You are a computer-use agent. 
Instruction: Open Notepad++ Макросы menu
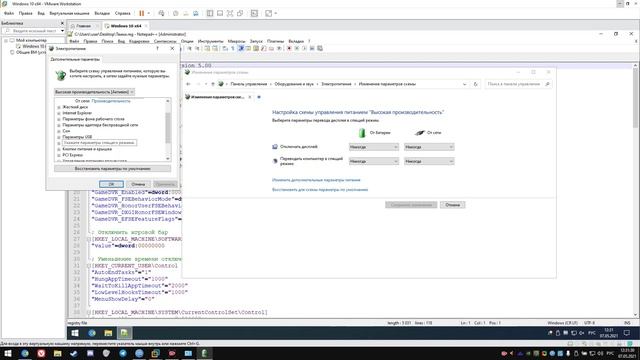tap(236, 41)
